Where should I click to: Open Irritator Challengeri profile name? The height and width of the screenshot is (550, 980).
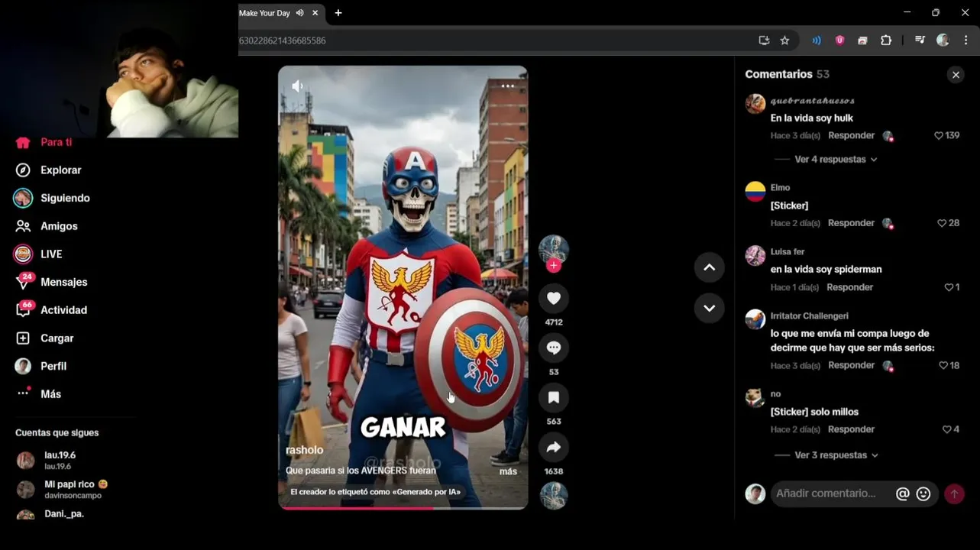pyautogui.click(x=809, y=316)
